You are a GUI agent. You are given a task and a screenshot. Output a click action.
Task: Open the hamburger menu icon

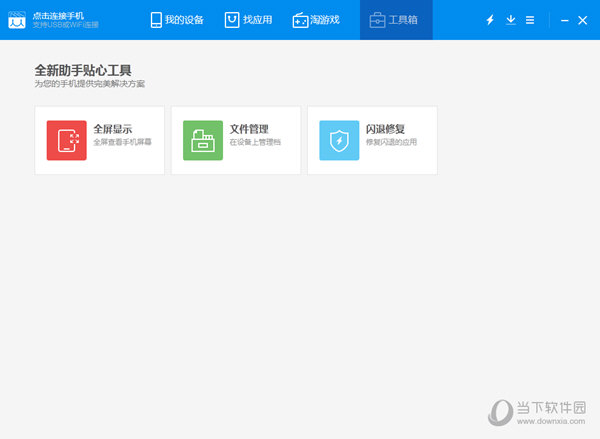(x=530, y=20)
